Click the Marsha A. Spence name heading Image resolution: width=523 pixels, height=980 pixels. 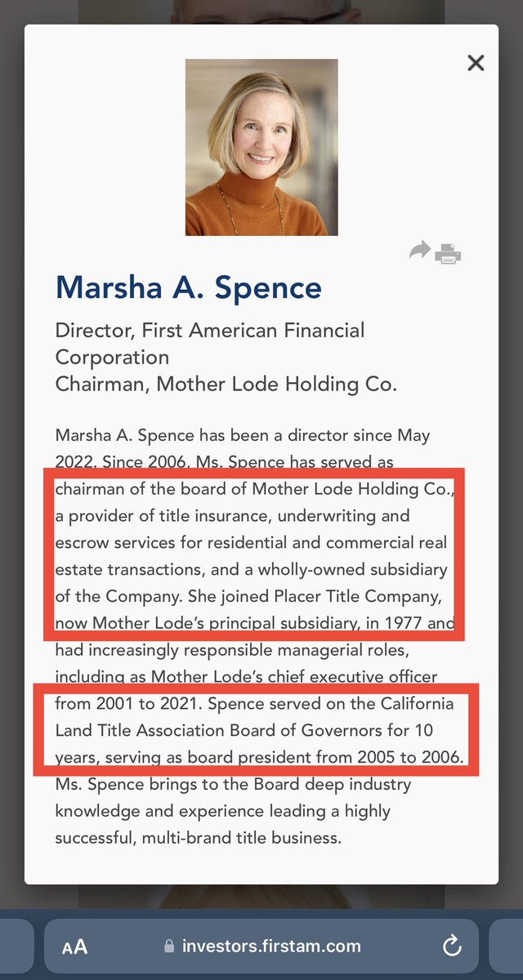[x=189, y=287]
